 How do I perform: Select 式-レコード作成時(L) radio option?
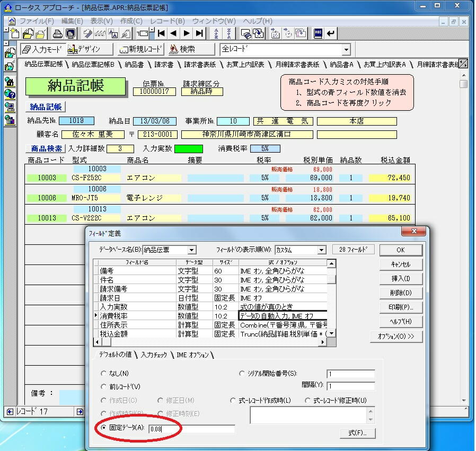tap(233, 400)
